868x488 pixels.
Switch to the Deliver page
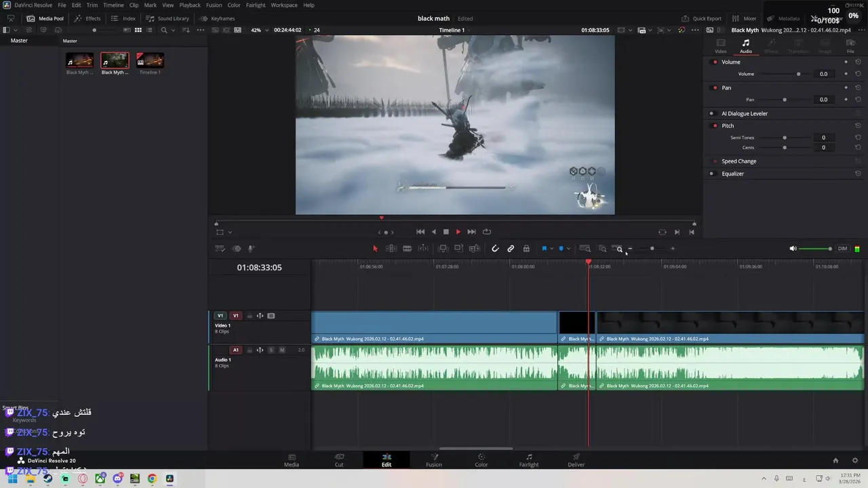576,460
